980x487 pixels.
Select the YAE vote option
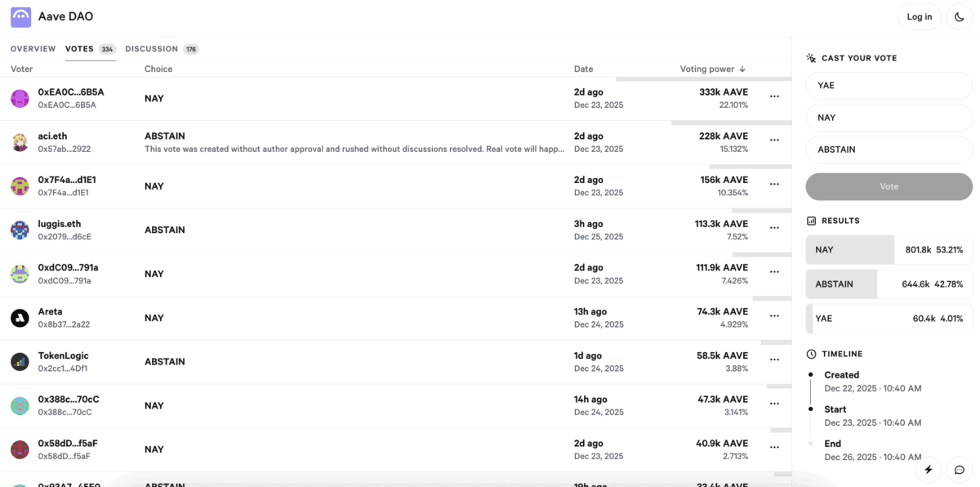889,86
